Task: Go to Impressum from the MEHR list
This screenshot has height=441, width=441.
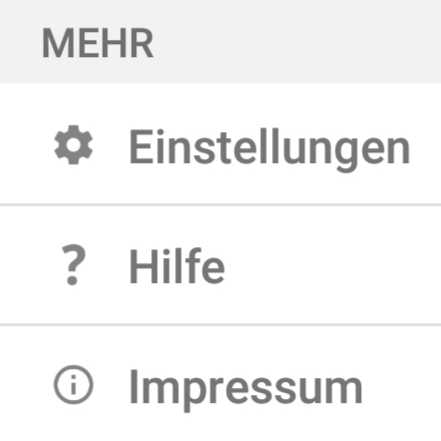Action: (x=220, y=383)
